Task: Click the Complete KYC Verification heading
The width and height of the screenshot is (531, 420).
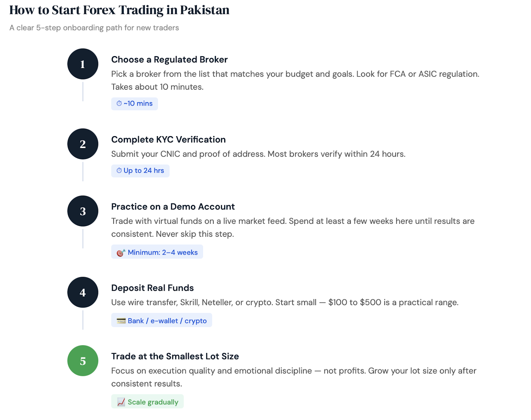Action: tap(168, 139)
